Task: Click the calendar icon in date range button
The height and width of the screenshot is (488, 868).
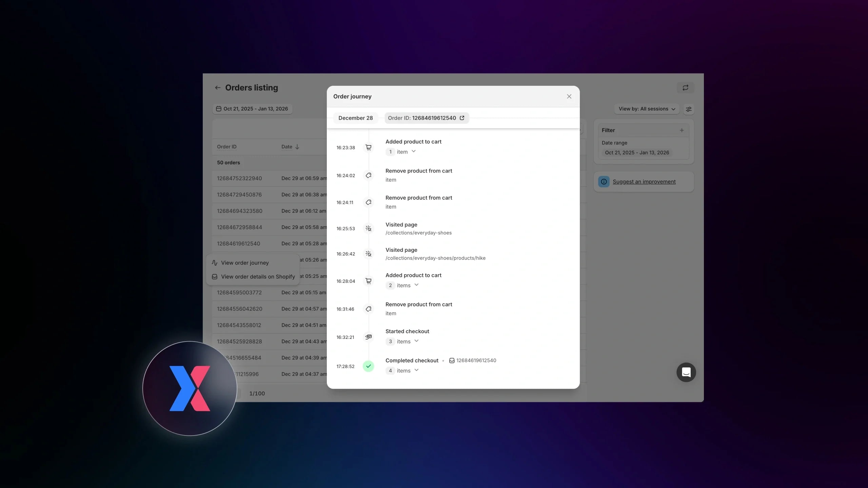Action: point(219,109)
